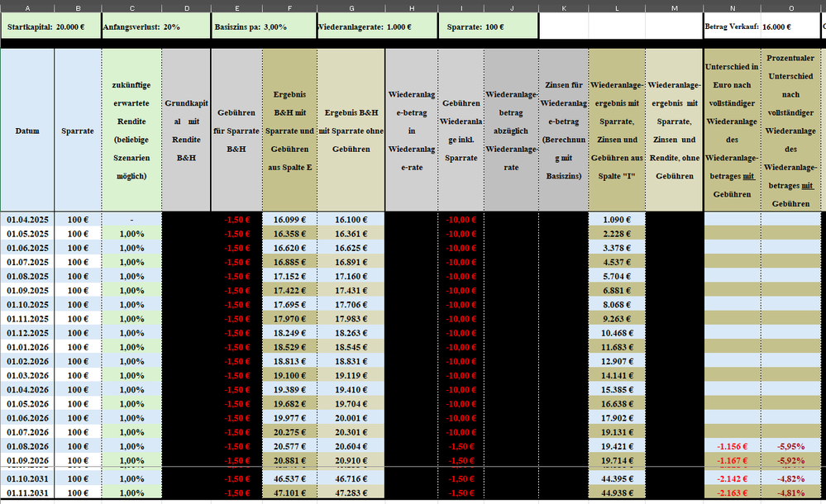Viewport: 826px width, 504px height.
Task: Click the Basiszins pa 3,00% cell
Action: click(x=264, y=27)
